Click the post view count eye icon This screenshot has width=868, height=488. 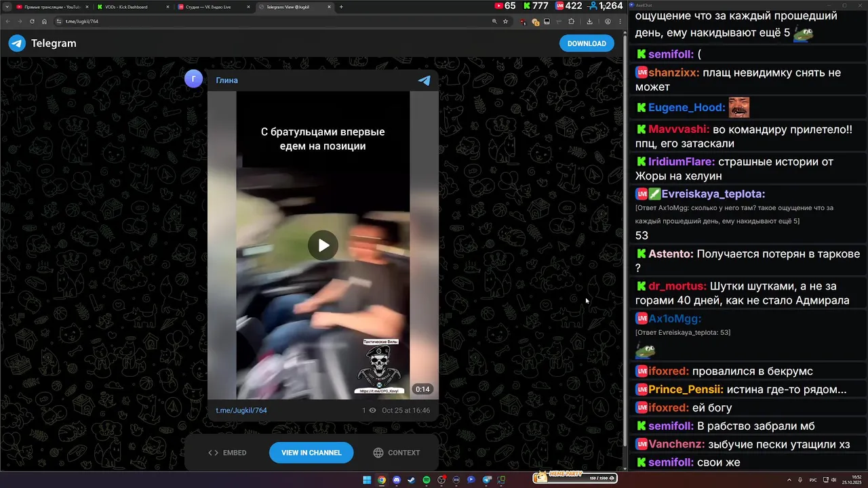coord(372,410)
